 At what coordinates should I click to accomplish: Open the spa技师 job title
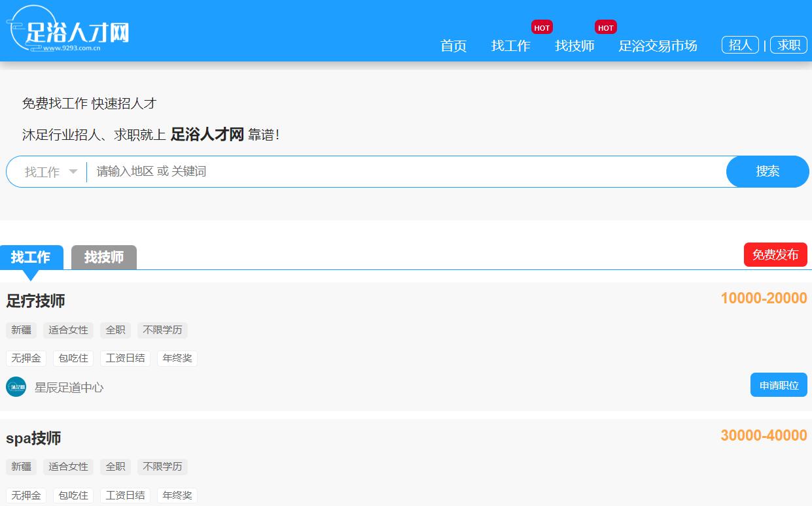tap(33, 438)
